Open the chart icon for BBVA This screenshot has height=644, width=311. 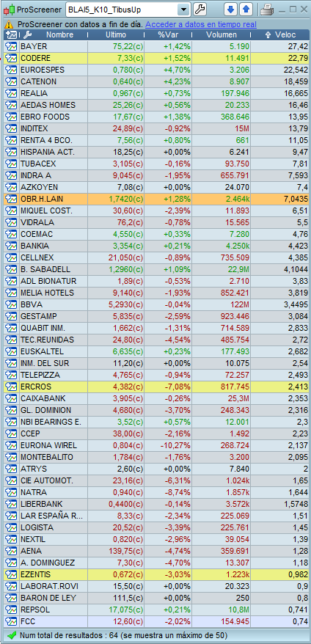pos(10,304)
